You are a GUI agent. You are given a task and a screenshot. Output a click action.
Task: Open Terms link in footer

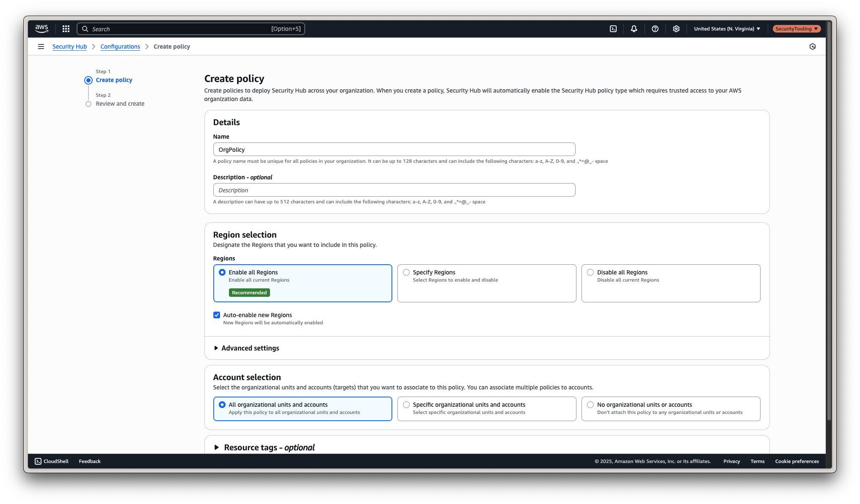tap(758, 461)
